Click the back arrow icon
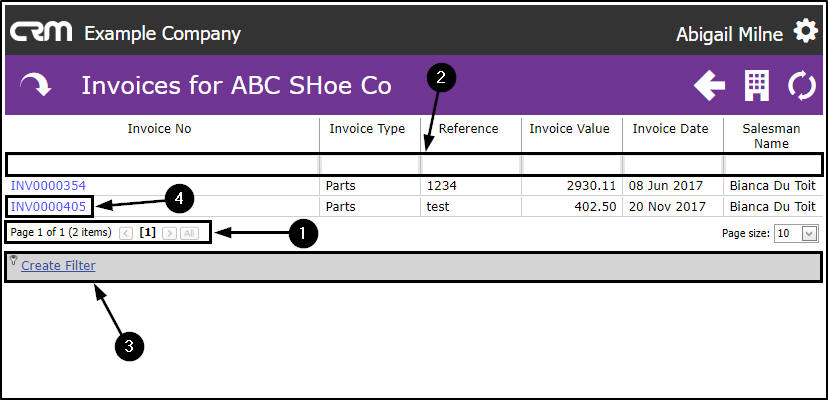 (x=709, y=86)
